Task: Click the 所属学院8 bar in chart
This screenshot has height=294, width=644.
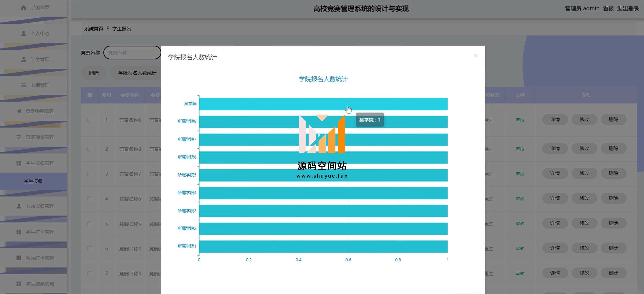Action: (x=323, y=122)
